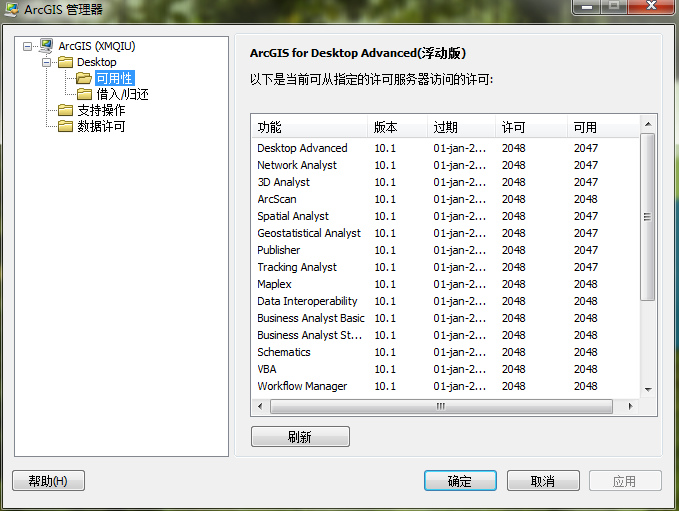The image size is (679, 511).
Task: Click the 帮助(H) button
Action: point(48,481)
